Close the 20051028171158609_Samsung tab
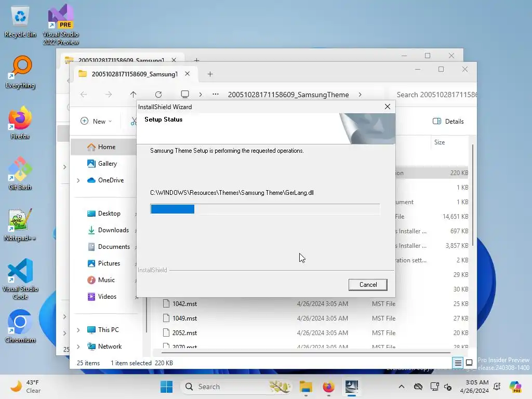Screen dimensions: 532x399 [x=187, y=74]
